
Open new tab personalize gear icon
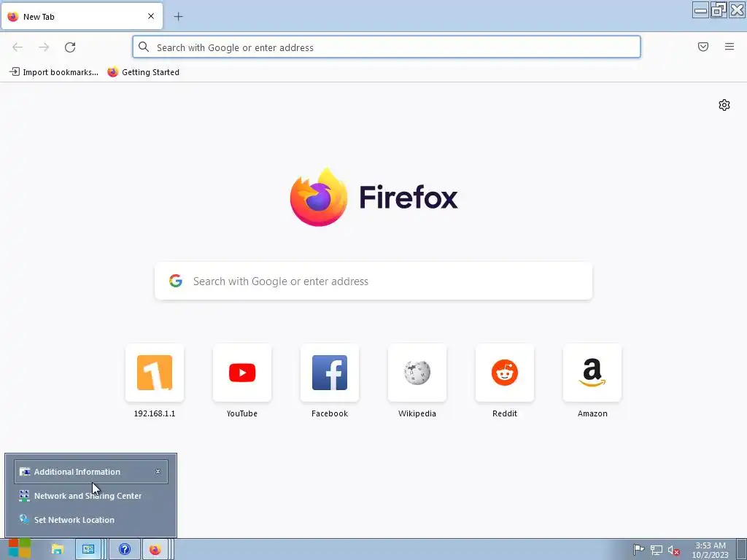[724, 105]
